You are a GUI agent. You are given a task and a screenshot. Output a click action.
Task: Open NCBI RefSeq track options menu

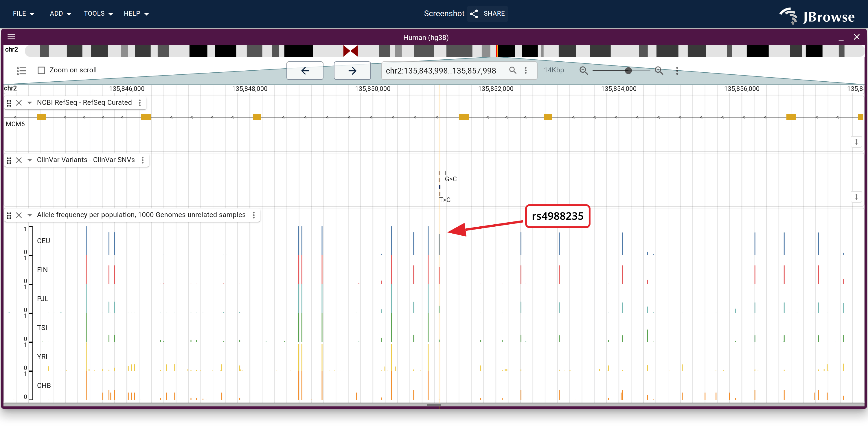tap(140, 102)
